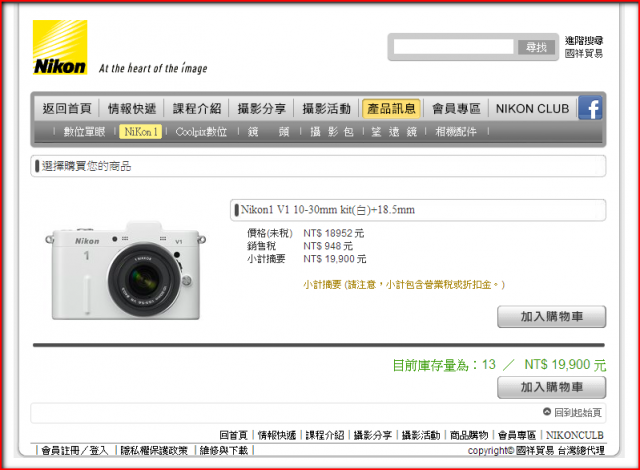This screenshot has width=640, height=470.
Task: Select 鏡頭 submenu item
Action: pos(269,132)
